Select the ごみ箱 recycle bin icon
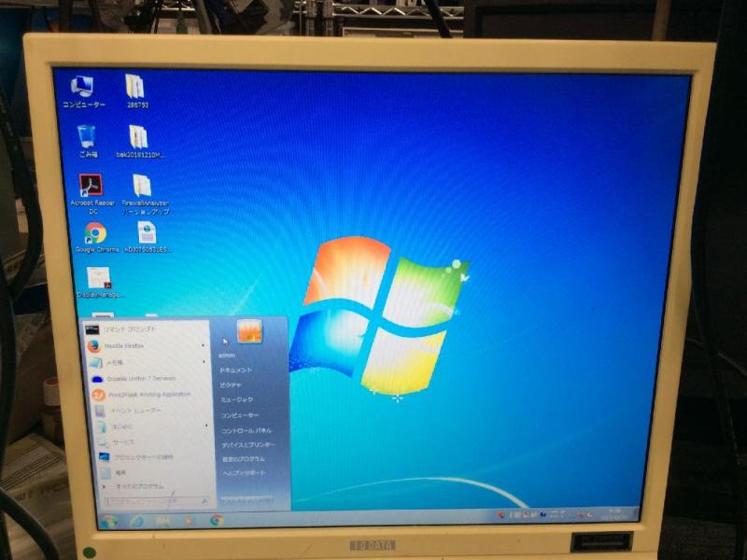The image size is (747, 560). tap(88, 142)
